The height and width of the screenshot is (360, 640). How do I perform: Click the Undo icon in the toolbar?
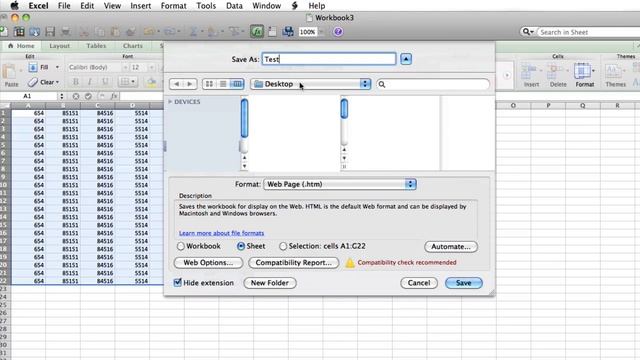(149, 31)
